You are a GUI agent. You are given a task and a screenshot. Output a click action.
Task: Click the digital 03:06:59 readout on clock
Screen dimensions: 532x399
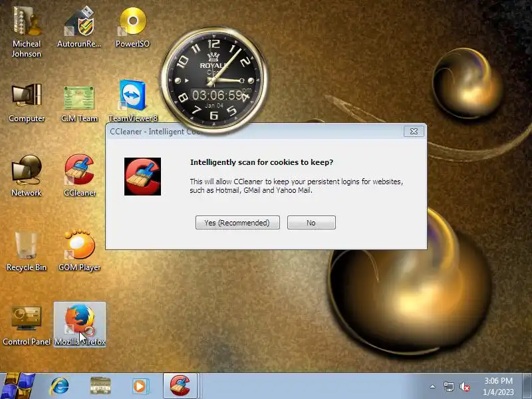pyautogui.click(x=217, y=95)
